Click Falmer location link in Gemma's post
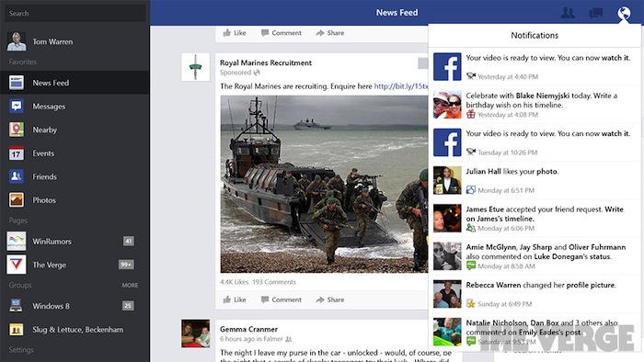This screenshot has height=362, width=644. 272,339
